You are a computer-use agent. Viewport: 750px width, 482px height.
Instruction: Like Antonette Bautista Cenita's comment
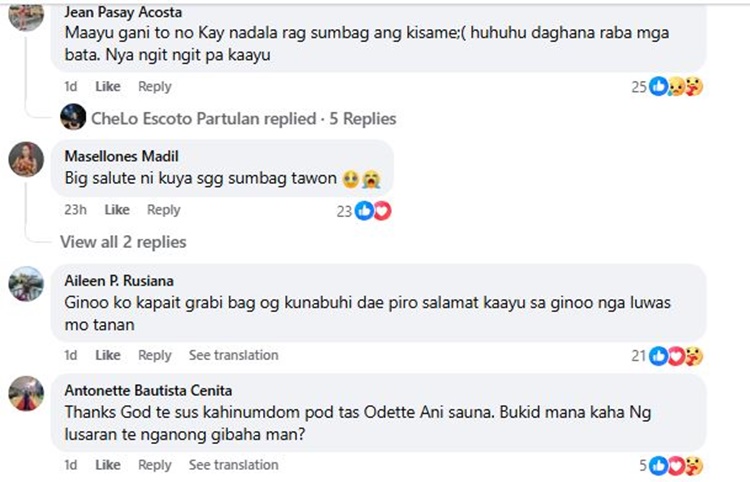pos(107,465)
